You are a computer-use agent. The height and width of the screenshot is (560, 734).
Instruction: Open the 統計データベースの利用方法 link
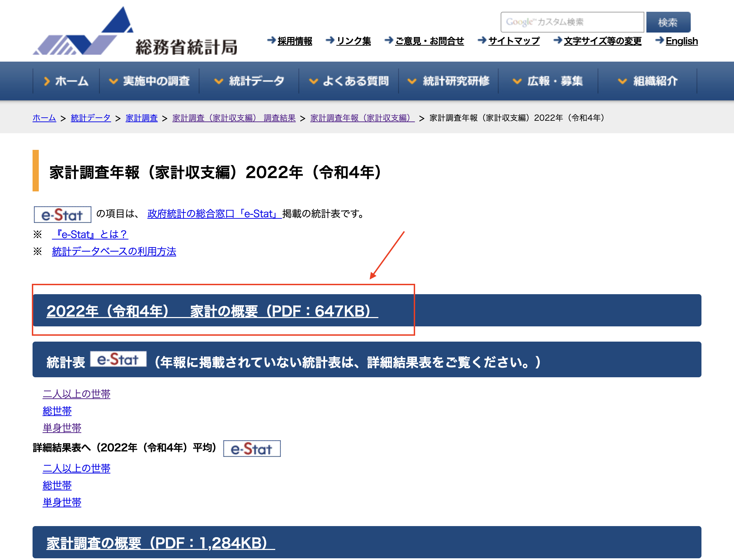point(114,251)
